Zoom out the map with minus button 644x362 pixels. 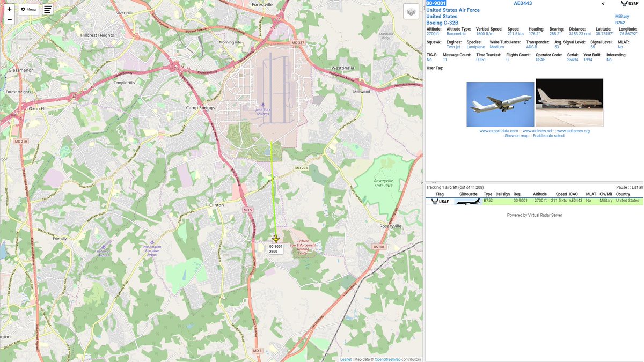[9, 20]
